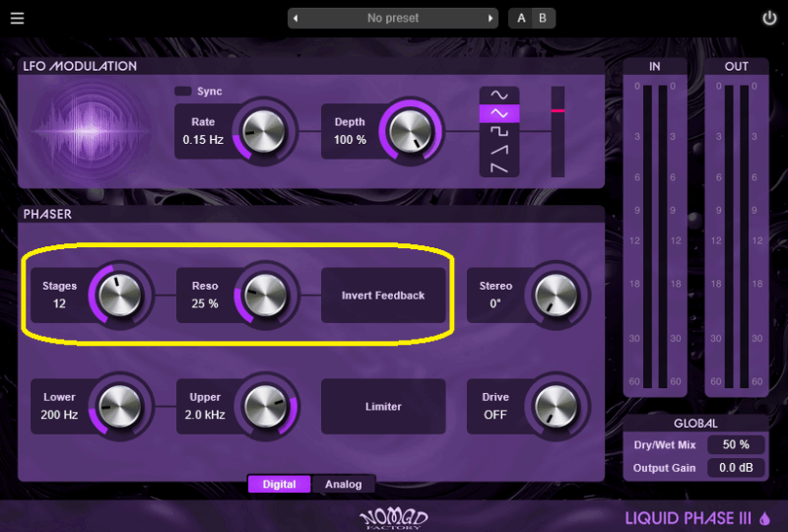Image resolution: width=788 pixels, height=532 pixels.
Task: Select the first sine LFO waveform
Action: click(x=499, y=95)
